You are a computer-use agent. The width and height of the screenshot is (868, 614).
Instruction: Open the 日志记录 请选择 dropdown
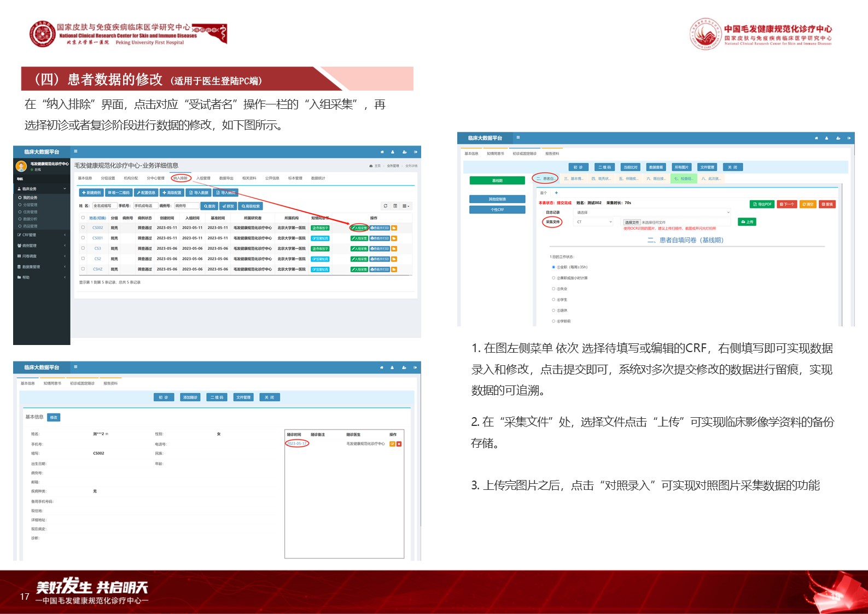pyautogui.click(x=652, y=212)
